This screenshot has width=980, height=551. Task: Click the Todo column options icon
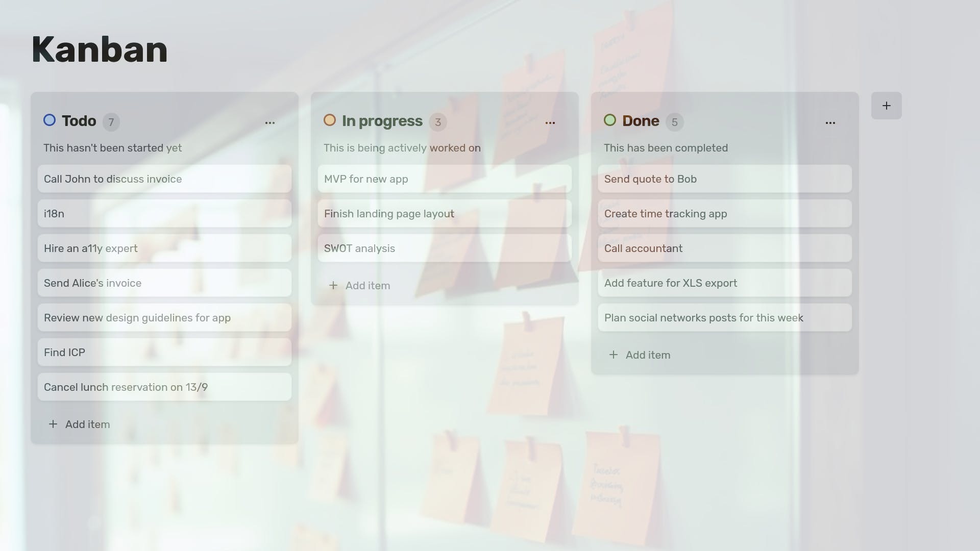pos(270,122)
